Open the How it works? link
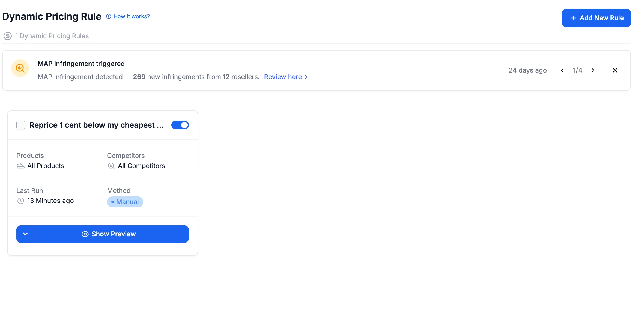Viewport: 644px width, 322px height. tap(132, 16)
